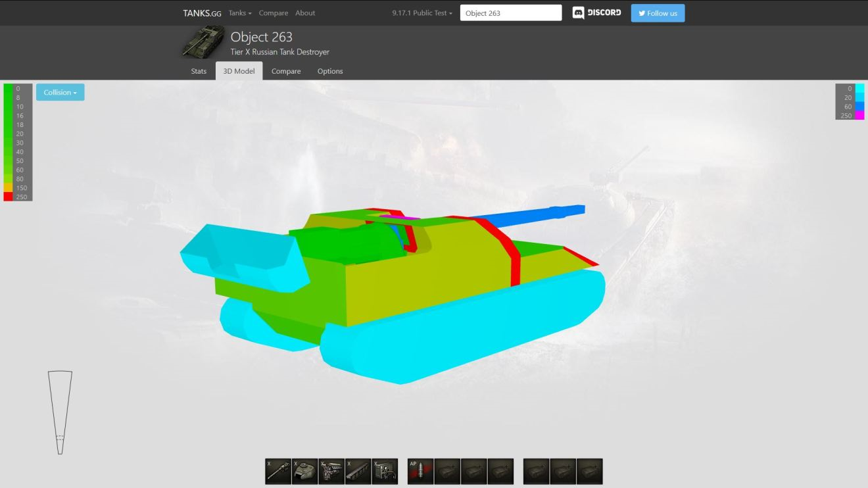Switch to the Stats tab
868x488 pixels.
click(199, 71)
